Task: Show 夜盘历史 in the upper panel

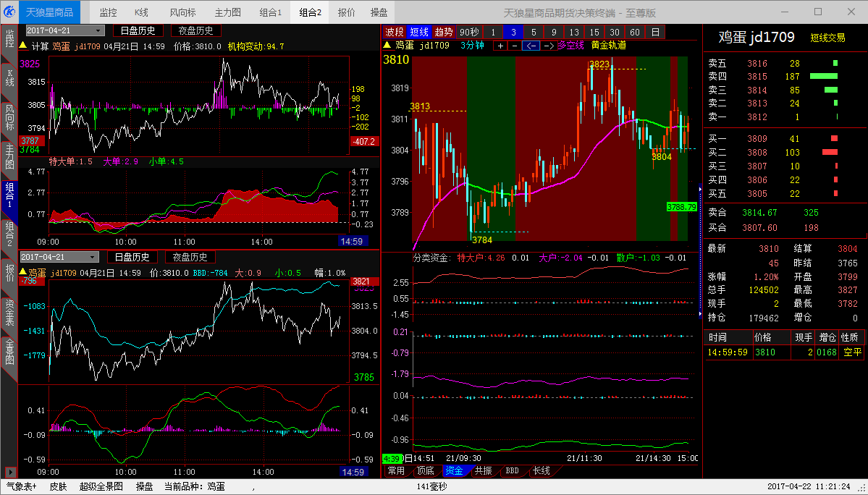Action: [x=196, y=31]
